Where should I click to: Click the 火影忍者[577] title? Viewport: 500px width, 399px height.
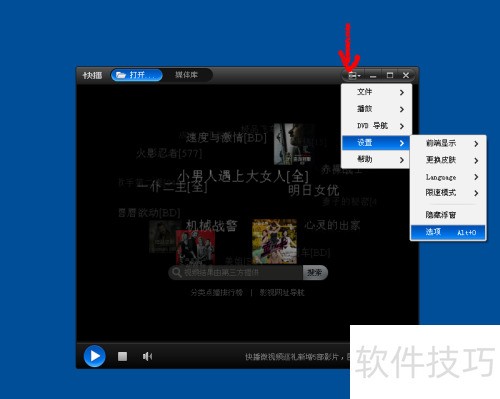click(x=169, y=153)
